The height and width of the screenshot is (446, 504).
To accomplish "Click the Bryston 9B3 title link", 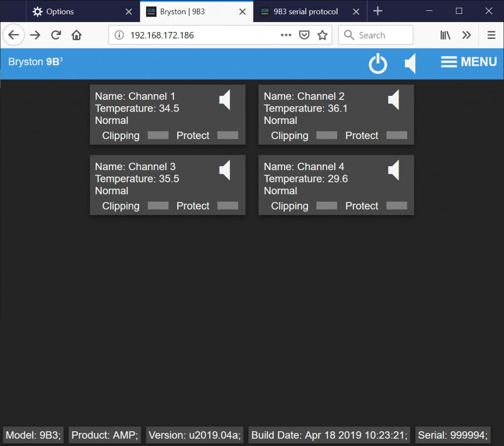I will tap(35, 62).
